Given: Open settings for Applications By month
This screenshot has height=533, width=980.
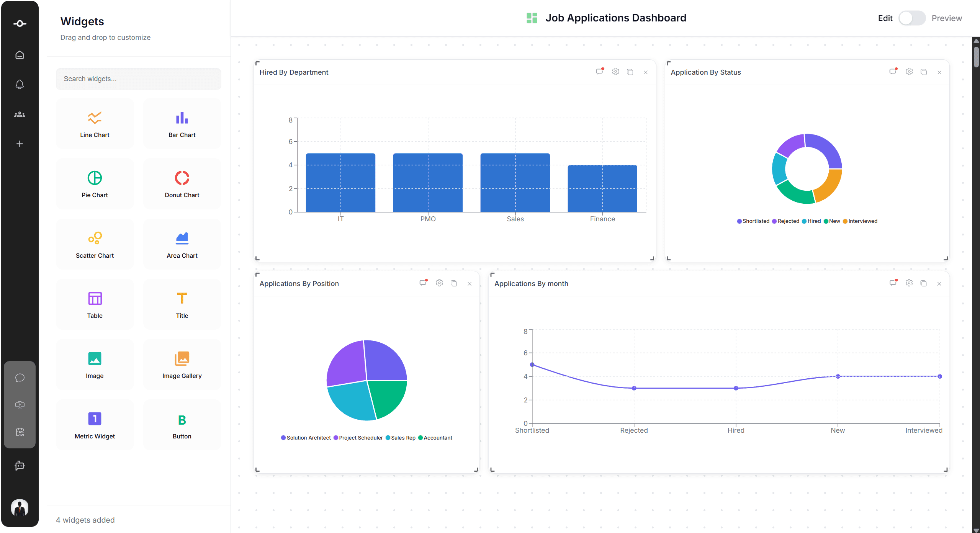Looking at the screenshot, I should click(x=909, y=283).
